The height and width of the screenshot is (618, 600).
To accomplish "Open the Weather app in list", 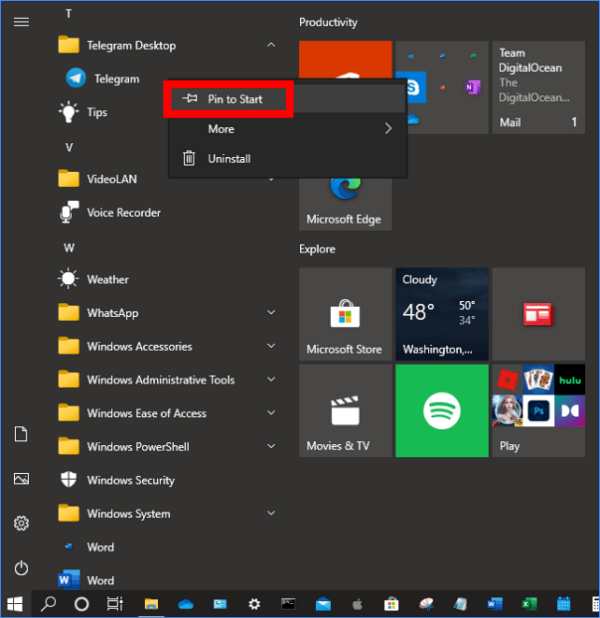I will [x=94, y=279].
